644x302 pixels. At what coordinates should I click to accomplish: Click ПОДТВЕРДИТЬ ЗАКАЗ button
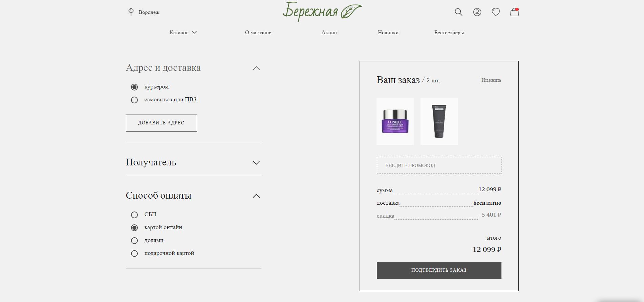[x=439, y=270]
